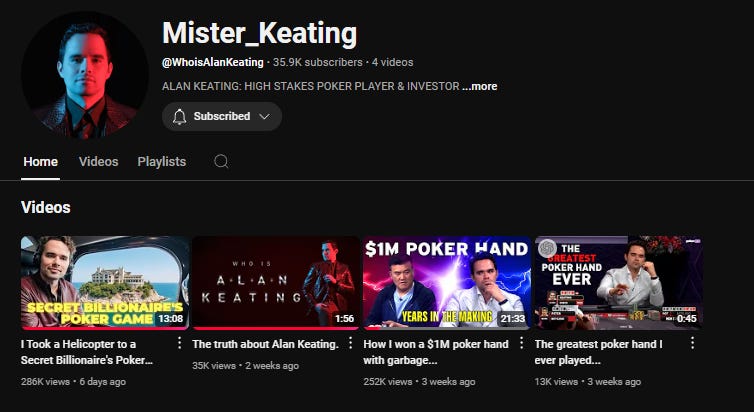Open title link 'How I won a $1M poker hand'
Screen dimensions: 754x412
tap(436, 352)
